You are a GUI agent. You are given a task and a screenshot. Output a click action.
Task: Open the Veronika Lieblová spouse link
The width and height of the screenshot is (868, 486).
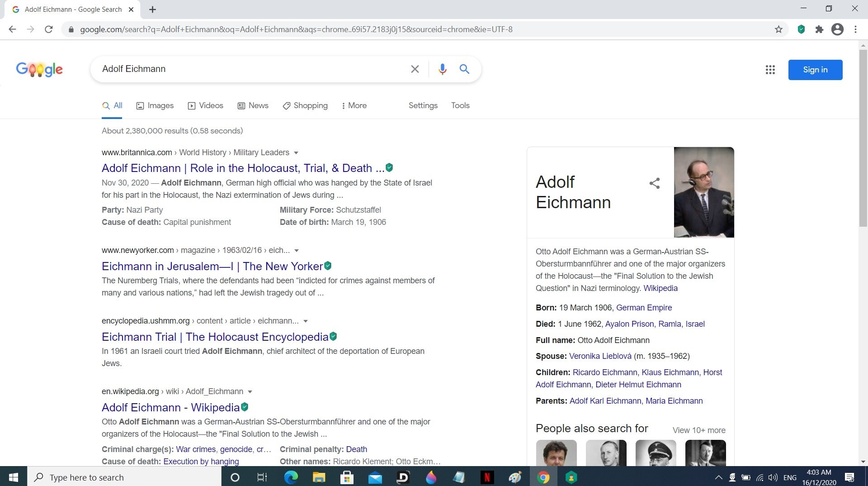click(600, 356)
